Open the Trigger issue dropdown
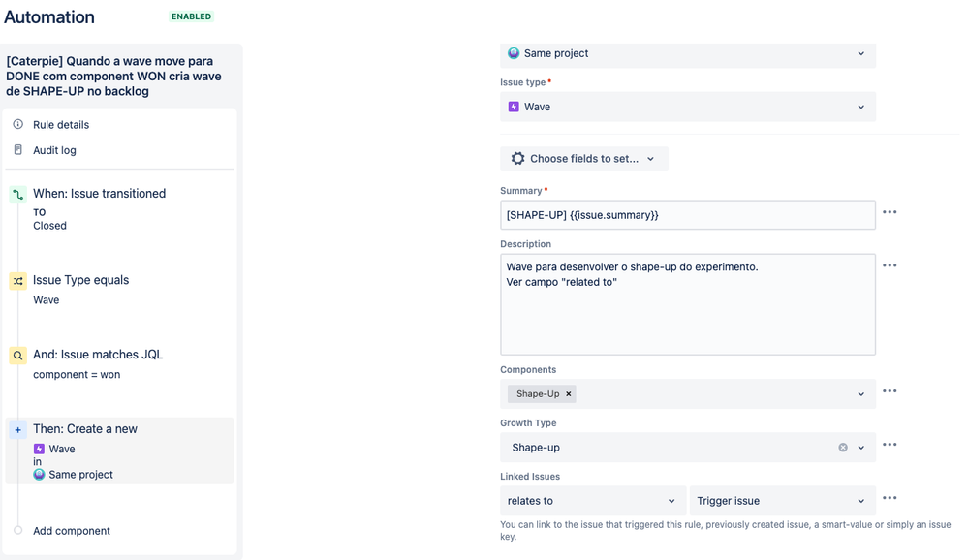This screenshot has height=560, width=968. click(x=783, y=501)
